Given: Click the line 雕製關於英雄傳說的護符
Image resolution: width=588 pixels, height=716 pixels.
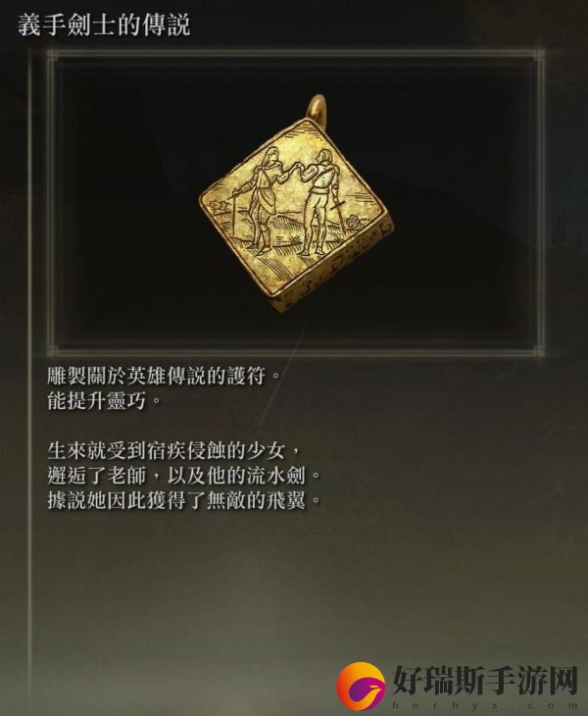Looking at the screenshot, I should click(x=164, y=376).
